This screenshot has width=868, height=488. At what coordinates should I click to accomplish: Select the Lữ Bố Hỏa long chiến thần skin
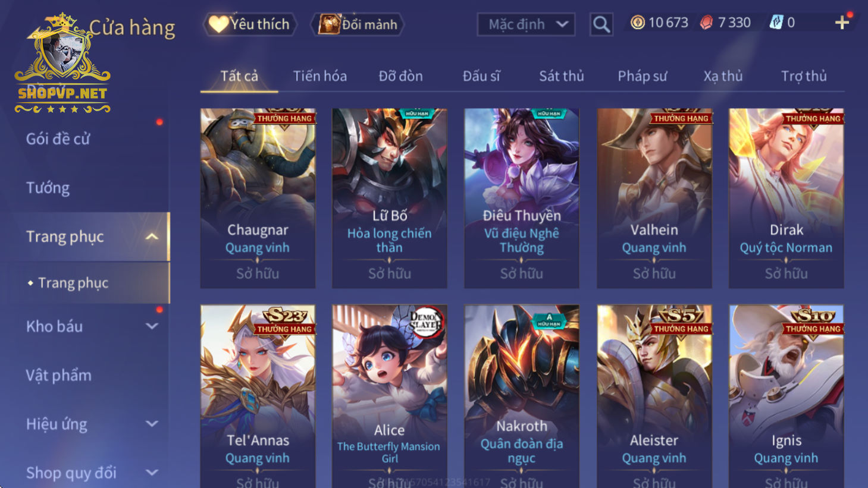click(390, 198)
